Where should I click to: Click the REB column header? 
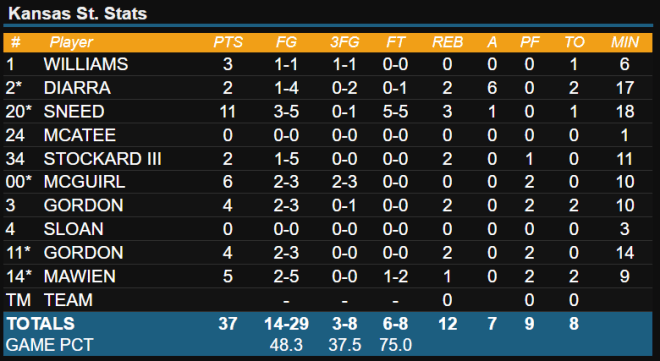pyautogui.click(x=447, y=42)
